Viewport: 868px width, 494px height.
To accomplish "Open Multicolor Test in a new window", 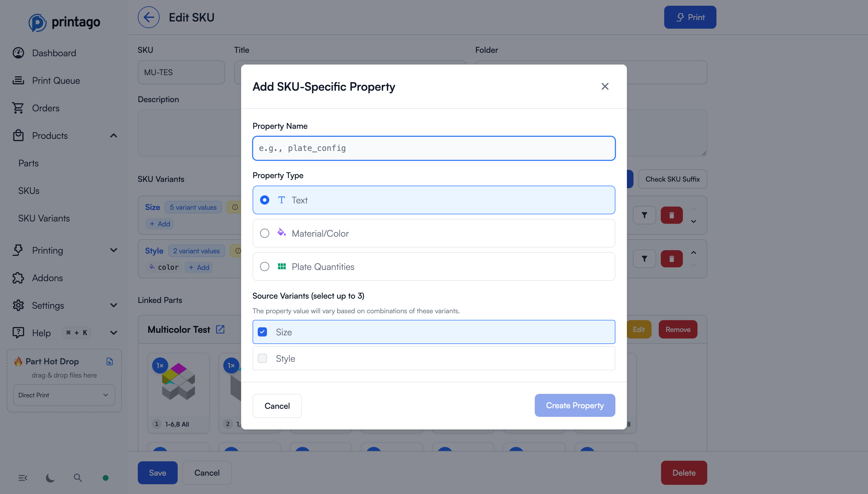I will pos(220,329).
